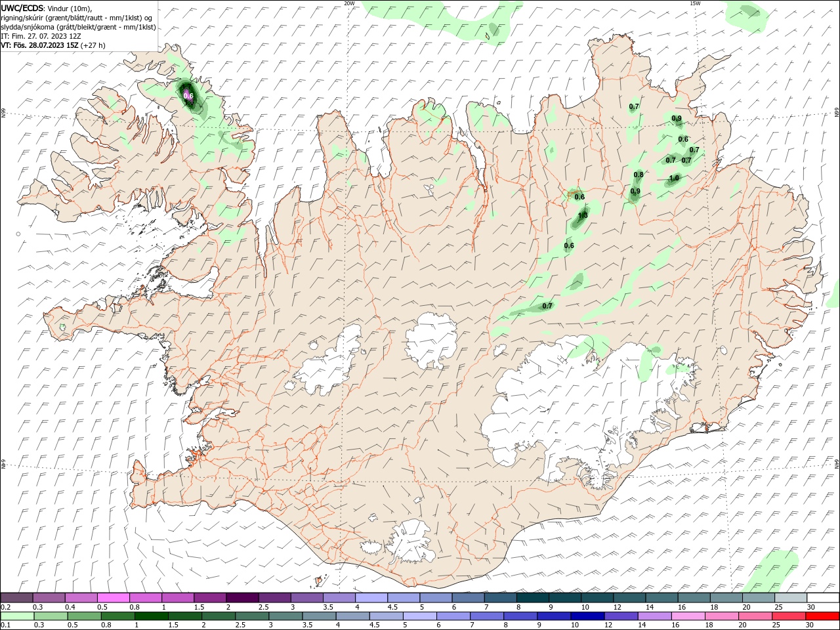This screenshot has width=840, height=630.
Task: Select the dark teal 8 snow legend swatch
Action: click(532, 597)
